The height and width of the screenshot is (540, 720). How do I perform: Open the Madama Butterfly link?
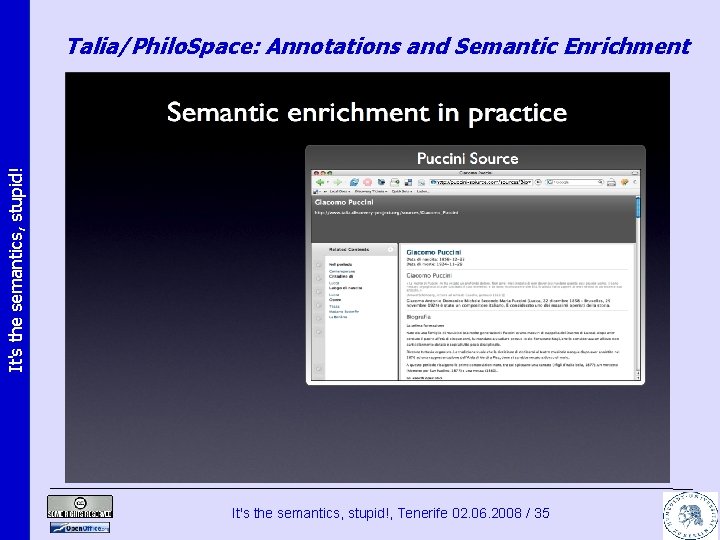pyautogui.click(x=344, y=311)
